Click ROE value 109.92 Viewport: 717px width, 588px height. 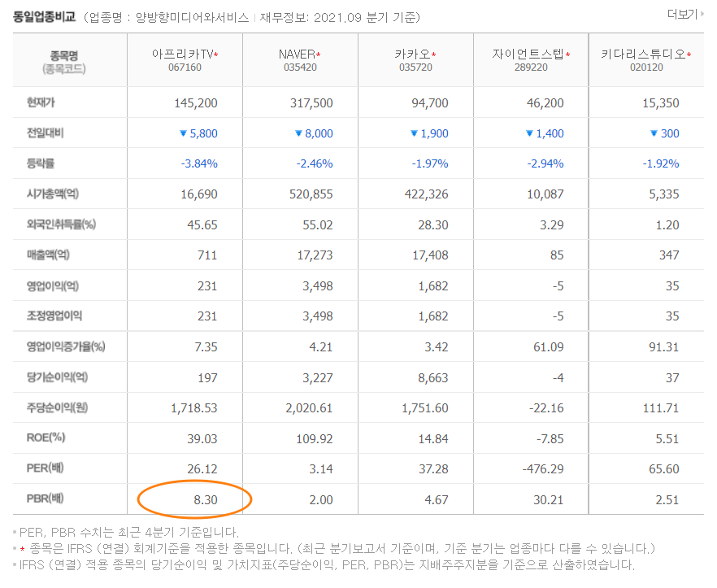(x=315, y=439)
